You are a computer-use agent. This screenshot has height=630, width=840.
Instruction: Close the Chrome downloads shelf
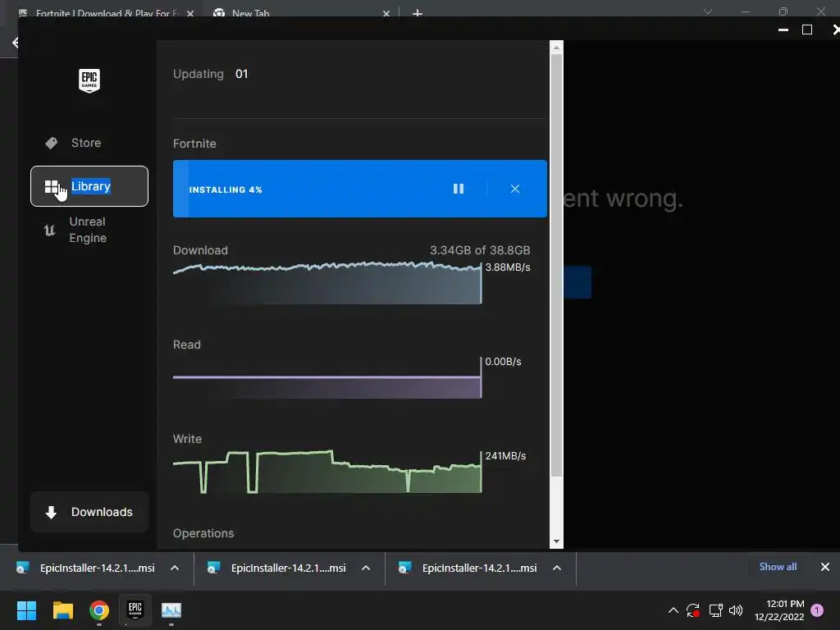pos(825,567)
